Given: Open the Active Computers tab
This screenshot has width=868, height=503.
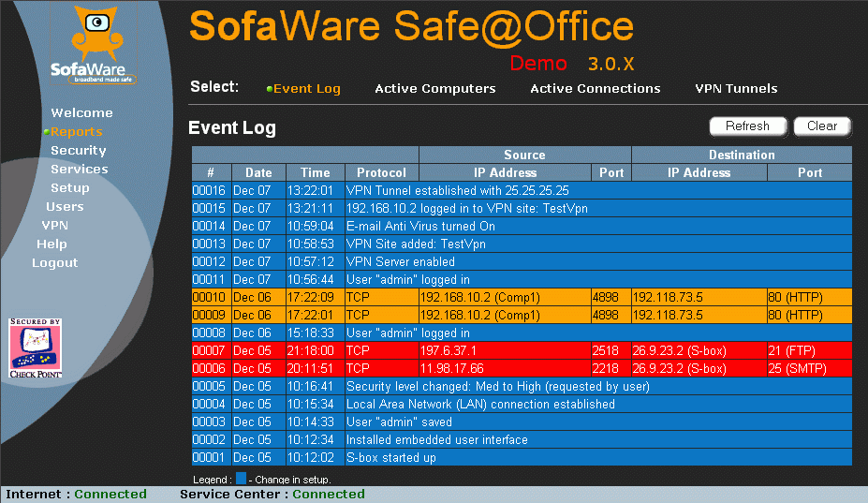Looking at the screenshot, I should coord(434,89).
